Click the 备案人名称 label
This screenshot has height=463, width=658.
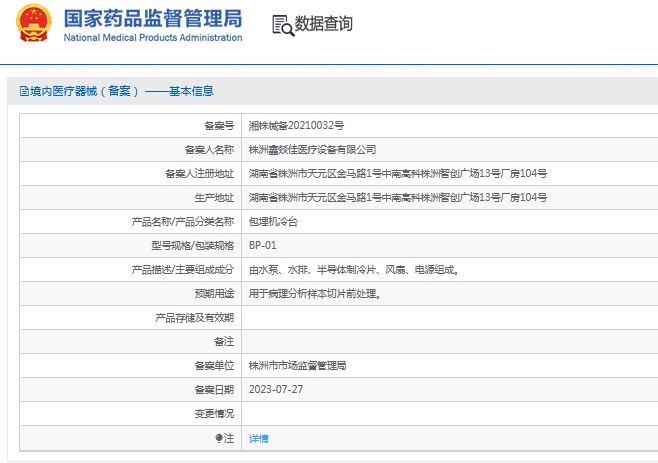[209, 149]
